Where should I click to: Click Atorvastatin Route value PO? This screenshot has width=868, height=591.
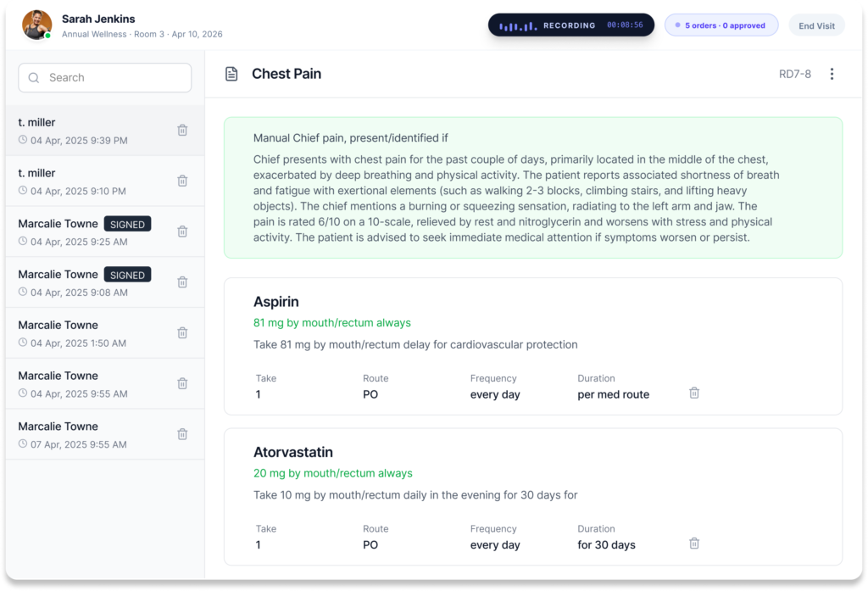(370, 545)
